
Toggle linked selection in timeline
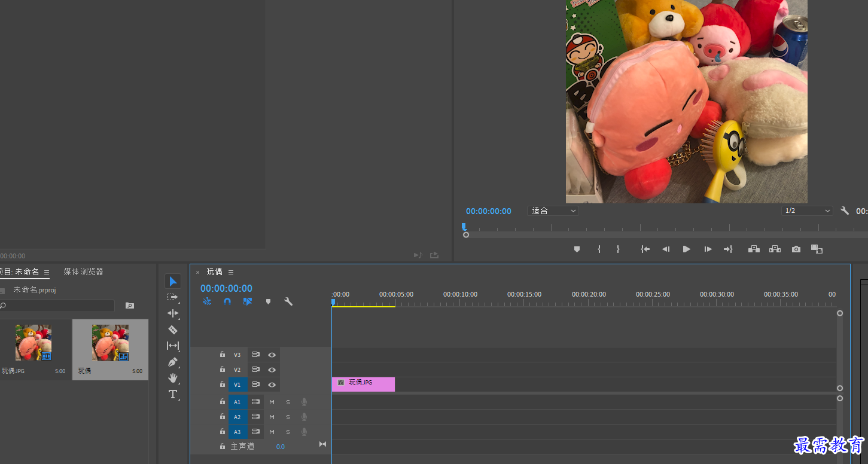click(248, 301)
